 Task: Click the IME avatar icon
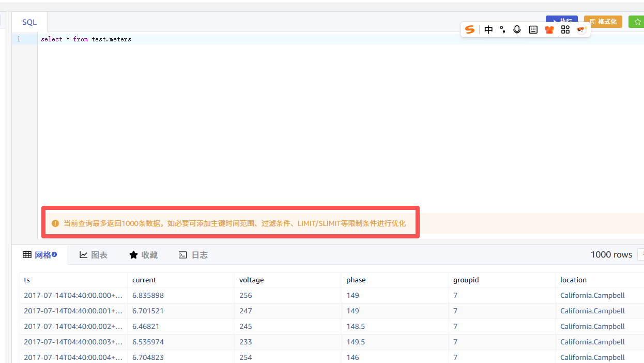click(x=581, y=29)
